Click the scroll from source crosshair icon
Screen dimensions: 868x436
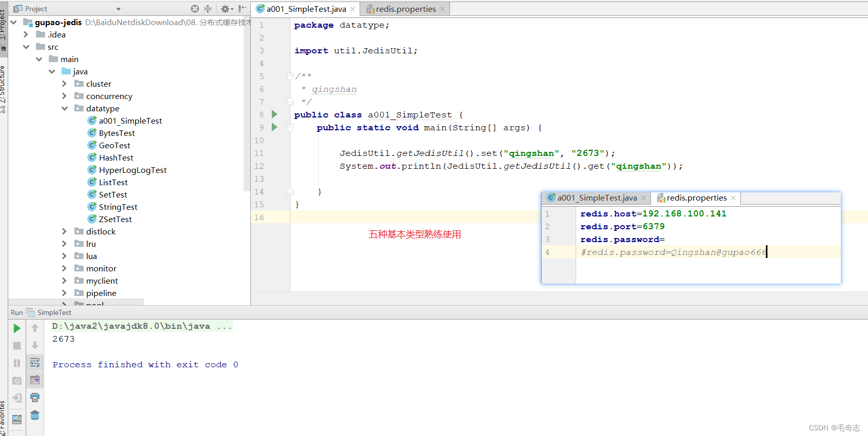(194, 9)
